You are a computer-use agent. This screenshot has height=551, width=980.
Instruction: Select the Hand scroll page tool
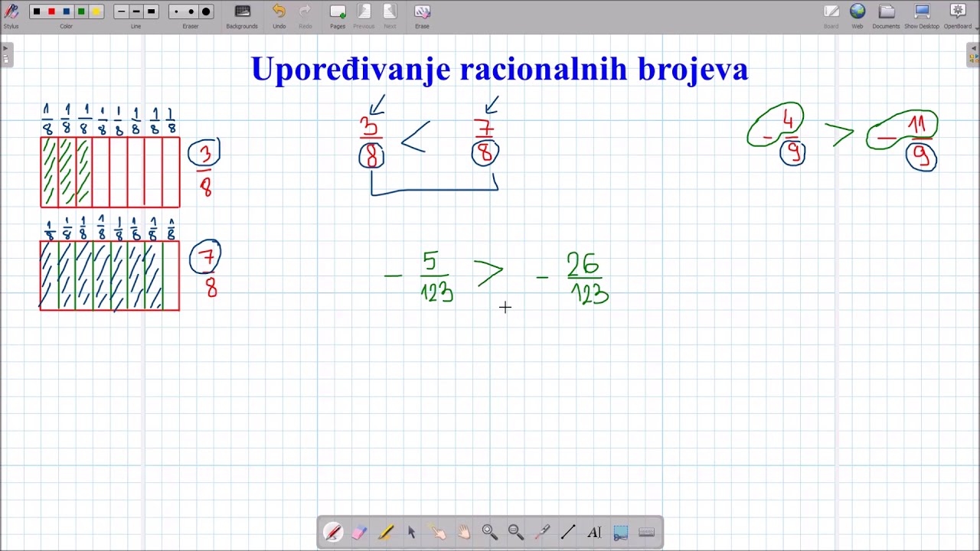click(x=463, y=533)
